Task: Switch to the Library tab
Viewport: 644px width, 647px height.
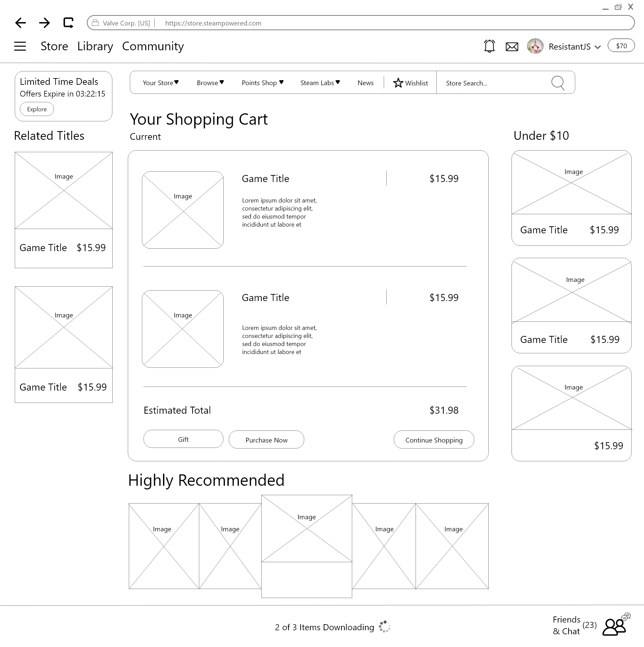Action: 95,46
